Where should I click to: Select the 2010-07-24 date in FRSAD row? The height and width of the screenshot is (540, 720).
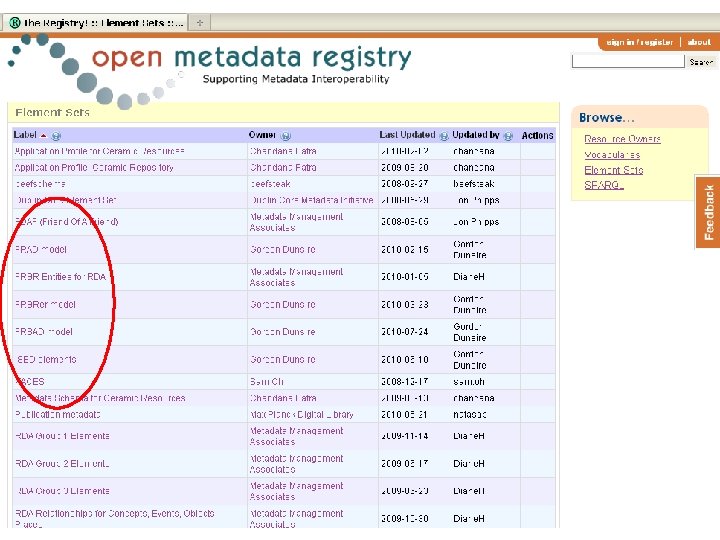(405, 332)
